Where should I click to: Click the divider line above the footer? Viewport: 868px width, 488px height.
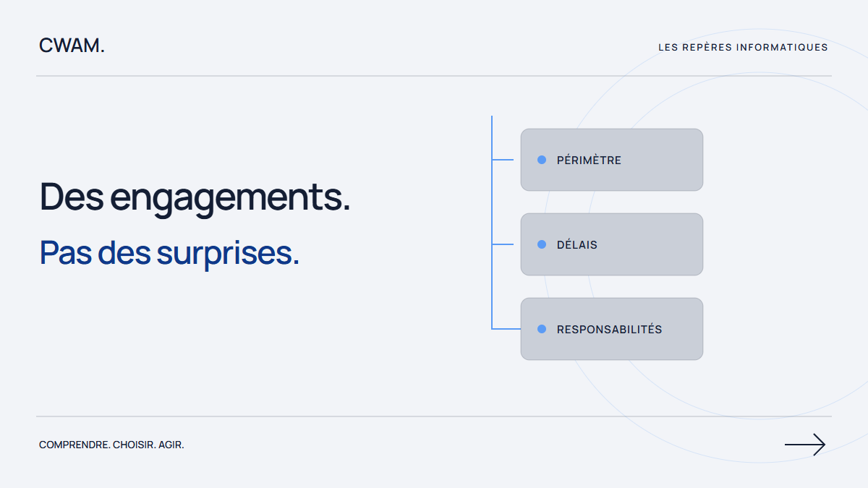click(434, 416)
